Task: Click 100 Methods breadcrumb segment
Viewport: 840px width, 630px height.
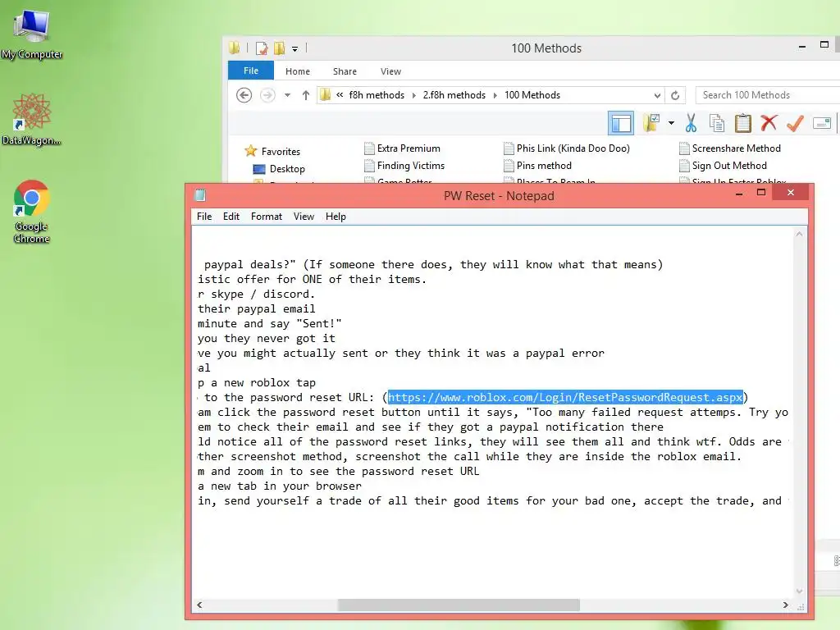Action: point(532,95)
